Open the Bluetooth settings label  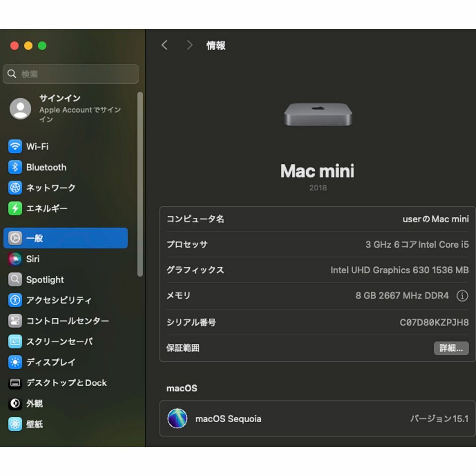click(x=46, y=167)
